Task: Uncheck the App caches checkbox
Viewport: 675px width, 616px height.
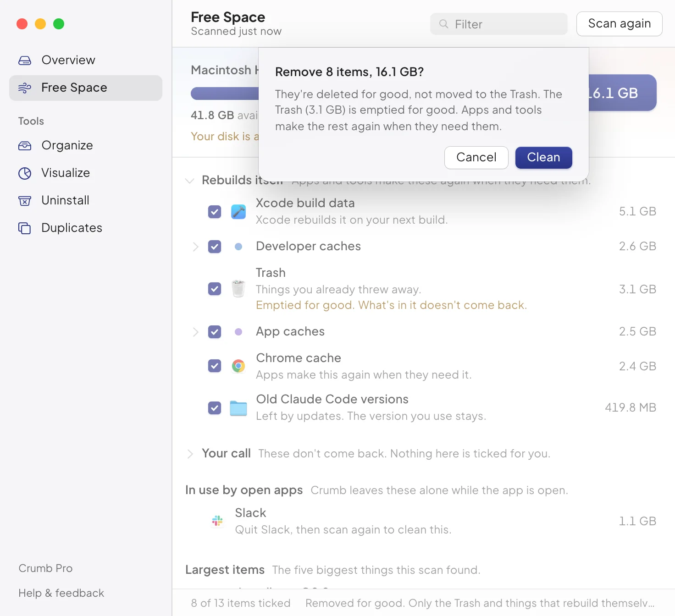Action: coord(215,332)
